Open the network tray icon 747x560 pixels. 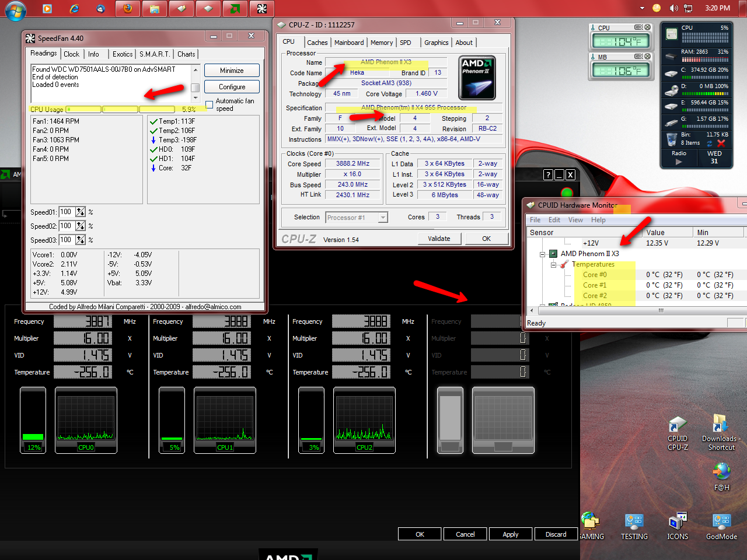tap(688, 8)
